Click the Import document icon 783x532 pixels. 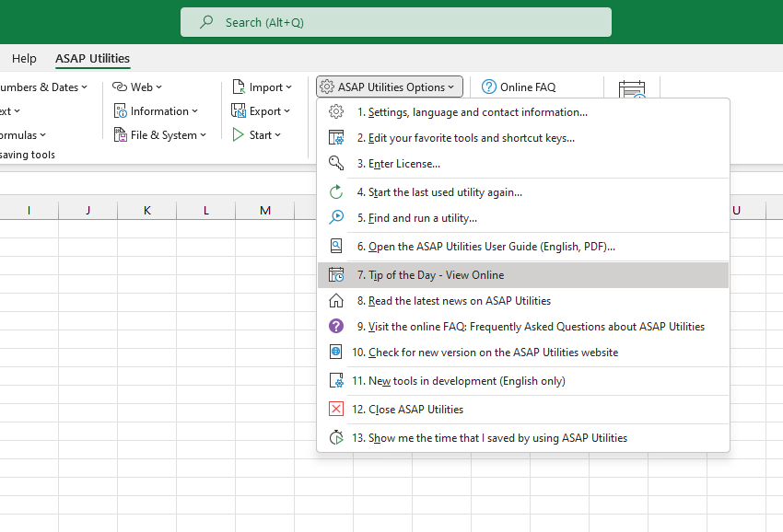click(239, 87)
